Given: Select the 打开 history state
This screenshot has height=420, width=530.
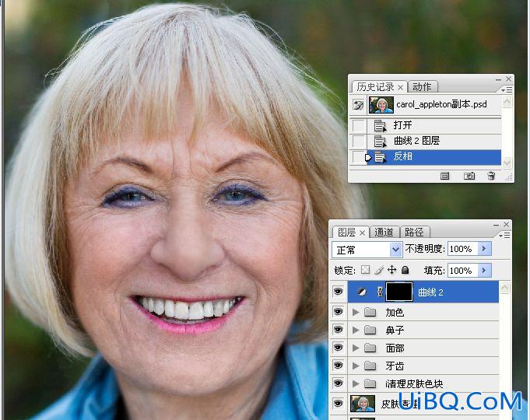Looking at the screenshot, I should 433,126.
